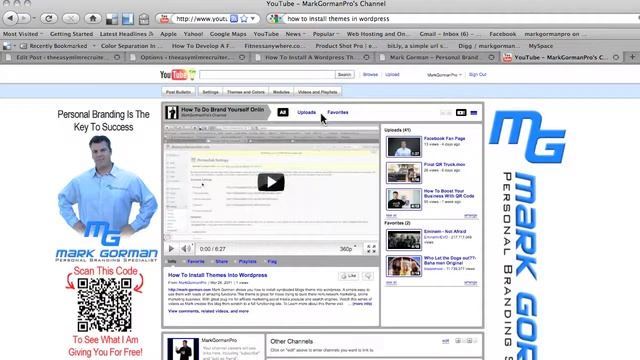Click inside the YouTube search input field

[x=267, y=75]
